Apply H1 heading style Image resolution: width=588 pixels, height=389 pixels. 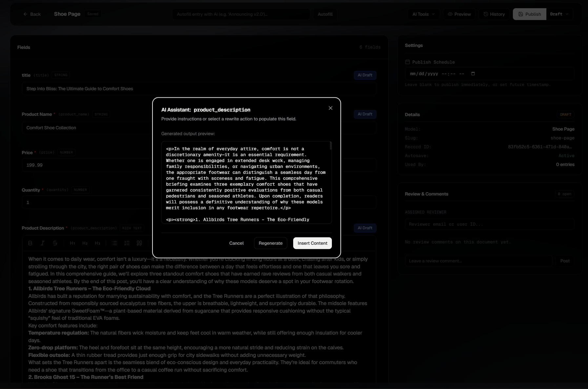point(72,243)
